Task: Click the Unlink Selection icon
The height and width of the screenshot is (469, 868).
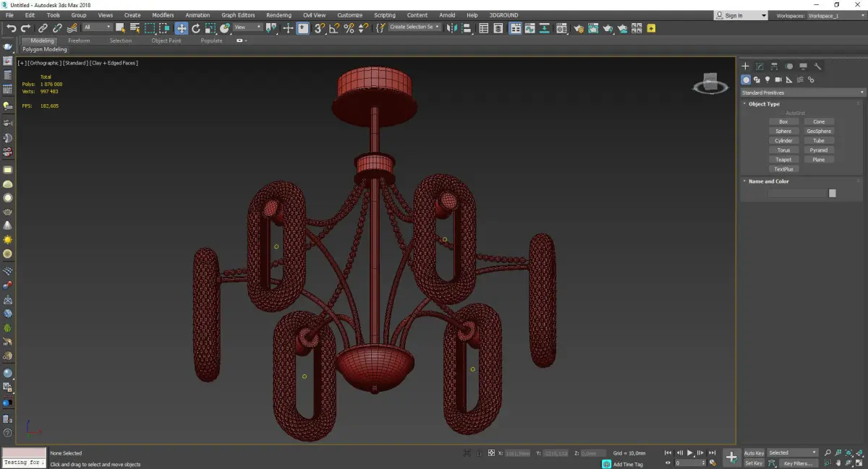Action: coord(57,28)
